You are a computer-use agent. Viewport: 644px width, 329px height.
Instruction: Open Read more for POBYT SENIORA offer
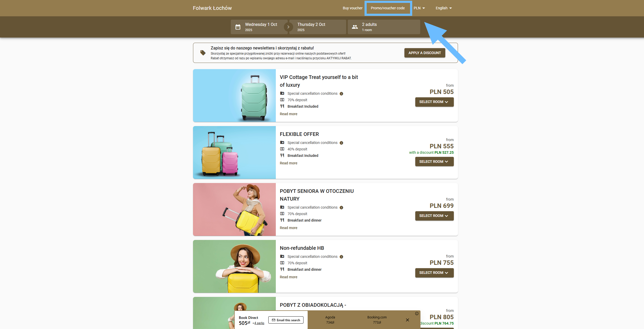pyautogui.click(x=288, y=228)
